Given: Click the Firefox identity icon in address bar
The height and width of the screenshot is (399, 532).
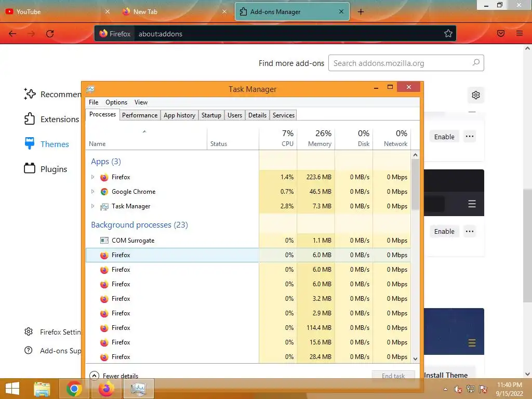Looking at the screenshot, I should 115,34.
